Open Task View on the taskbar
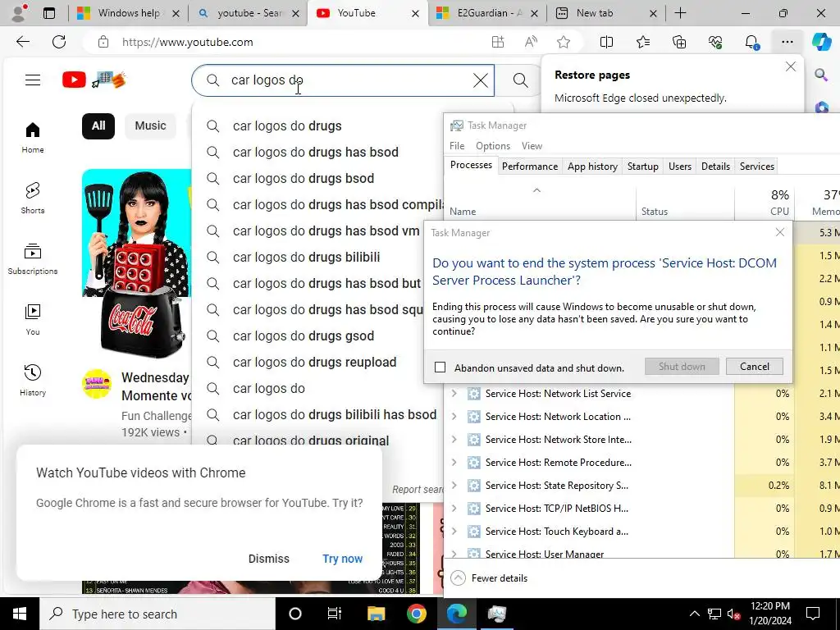The width and height of the screenshot is (840, 630). click(335, 614)
